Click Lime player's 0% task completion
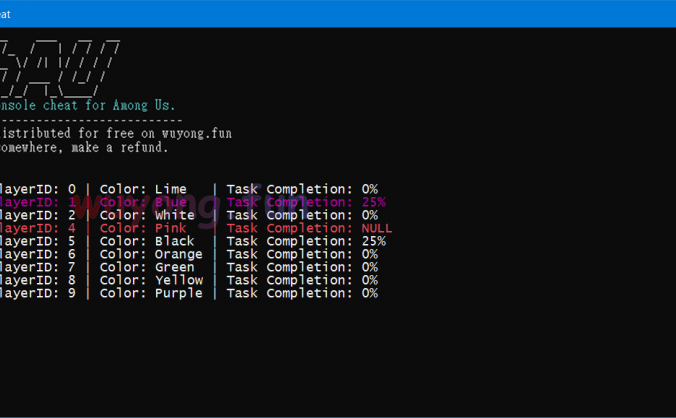Viewport: 676px width, 418px height. pos(369,189)
